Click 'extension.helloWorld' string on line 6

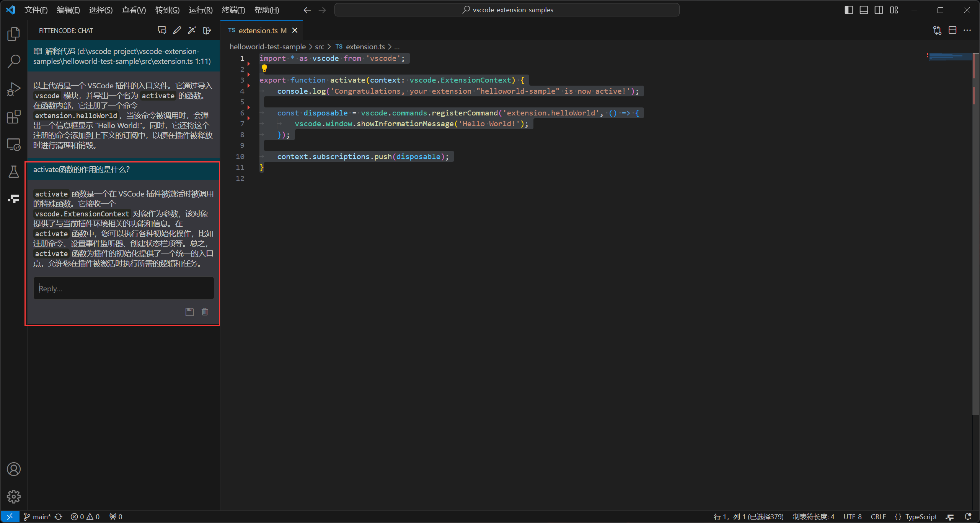pos(551,113)
